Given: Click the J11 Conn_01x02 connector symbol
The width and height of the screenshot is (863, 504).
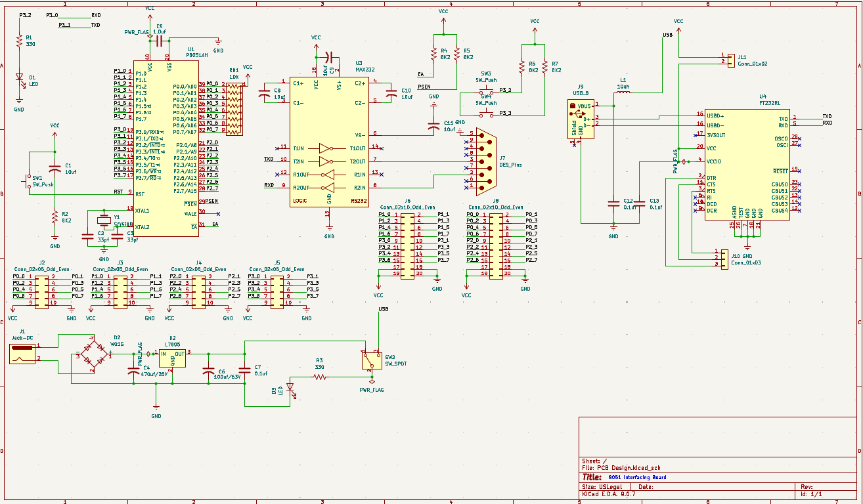Looking at the screenshot, I should [x=732, y=60].
